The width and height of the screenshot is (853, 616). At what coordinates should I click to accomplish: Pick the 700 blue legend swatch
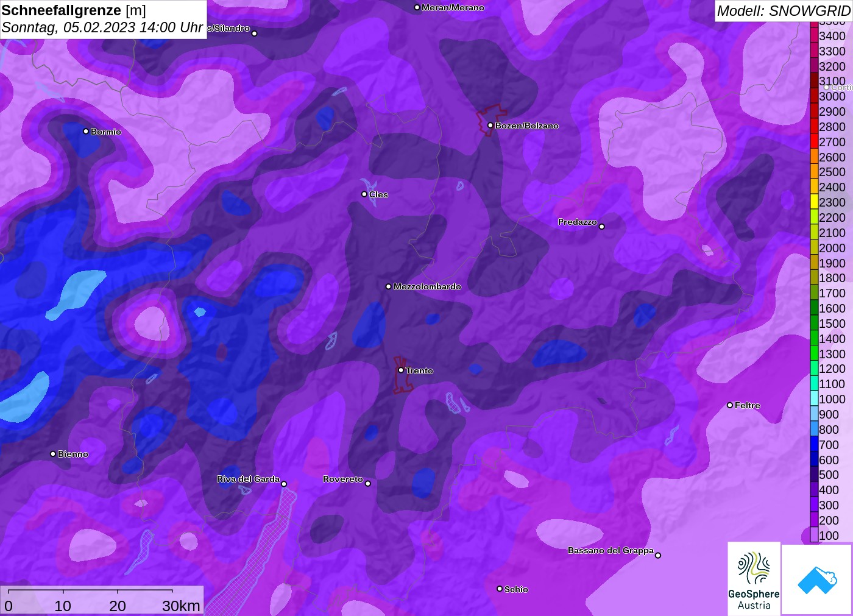click(x=814, y=445)
